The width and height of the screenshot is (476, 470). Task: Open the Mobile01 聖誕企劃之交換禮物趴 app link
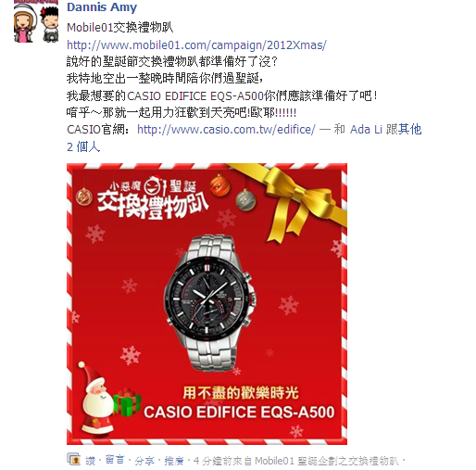pyautogui.click(x=327, y=461)
